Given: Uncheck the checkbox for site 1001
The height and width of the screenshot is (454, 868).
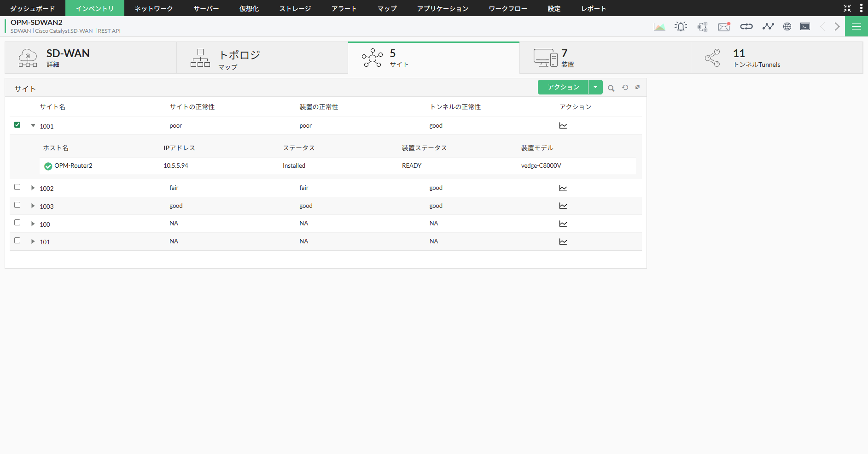Looking at the screenshot, I should coord(17,125).
